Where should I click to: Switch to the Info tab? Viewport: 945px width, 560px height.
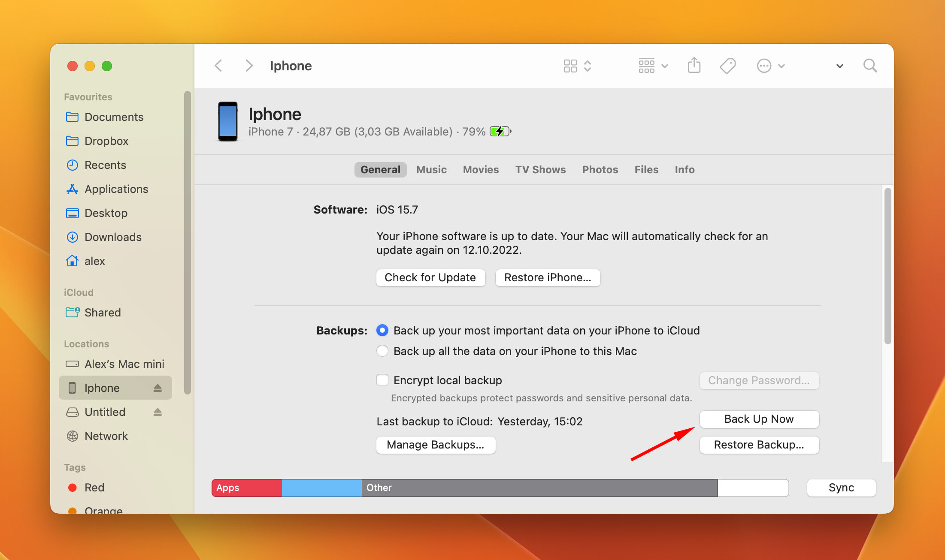685,169
